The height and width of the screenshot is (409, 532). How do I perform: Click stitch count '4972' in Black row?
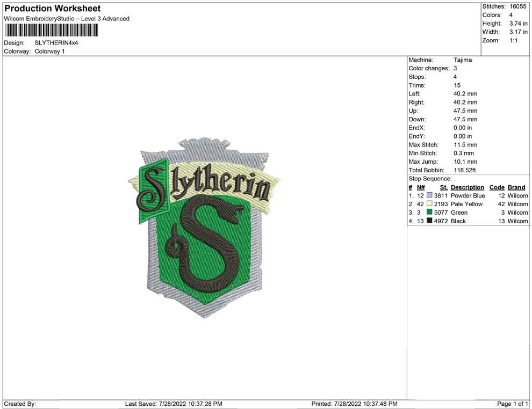441,221
